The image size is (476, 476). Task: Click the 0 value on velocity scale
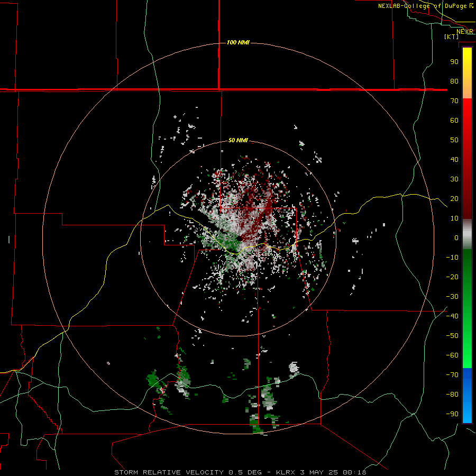pos(456,237)
